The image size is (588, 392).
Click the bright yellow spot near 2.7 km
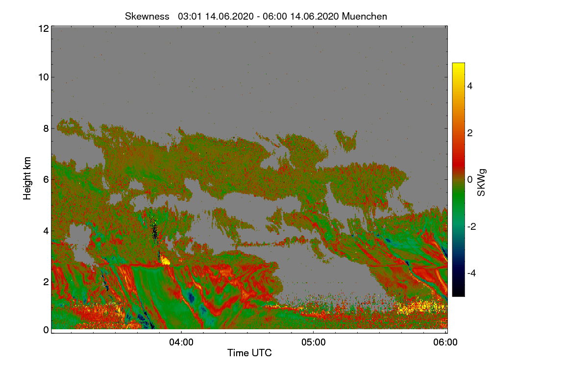166,261
